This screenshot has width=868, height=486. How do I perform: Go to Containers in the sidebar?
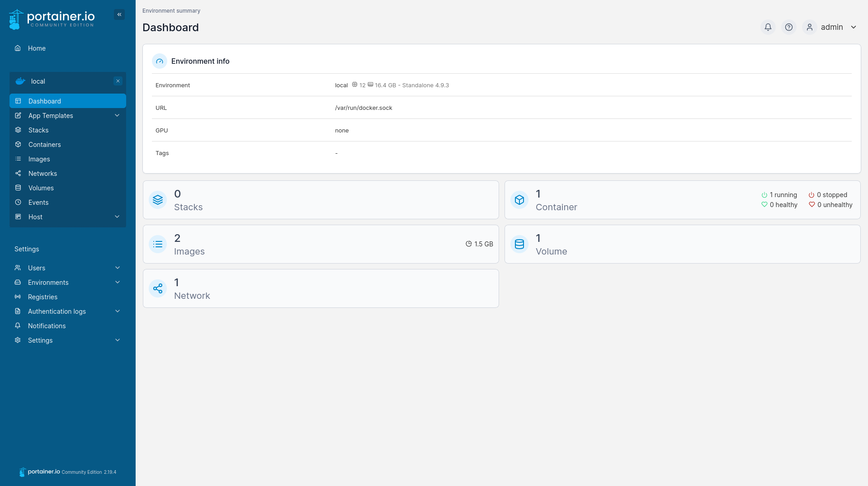point(44,145)
